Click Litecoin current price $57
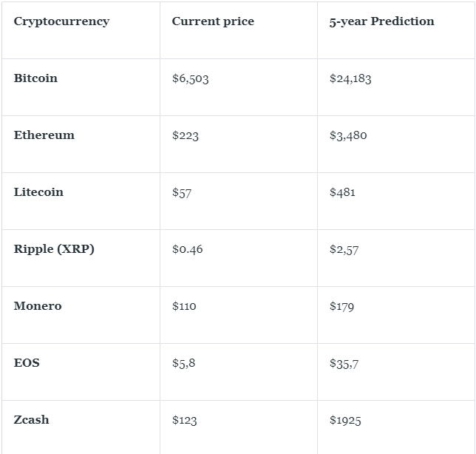 click(x=182, y=193)
